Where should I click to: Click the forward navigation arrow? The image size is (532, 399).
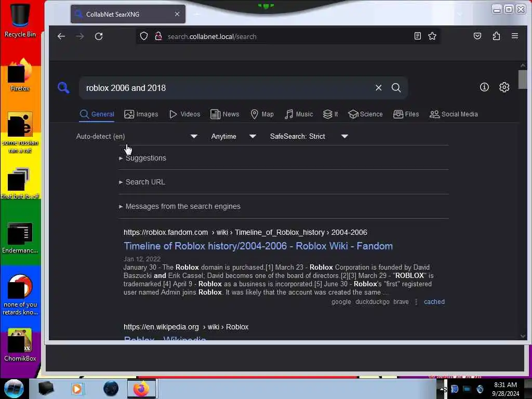[80, 36]
